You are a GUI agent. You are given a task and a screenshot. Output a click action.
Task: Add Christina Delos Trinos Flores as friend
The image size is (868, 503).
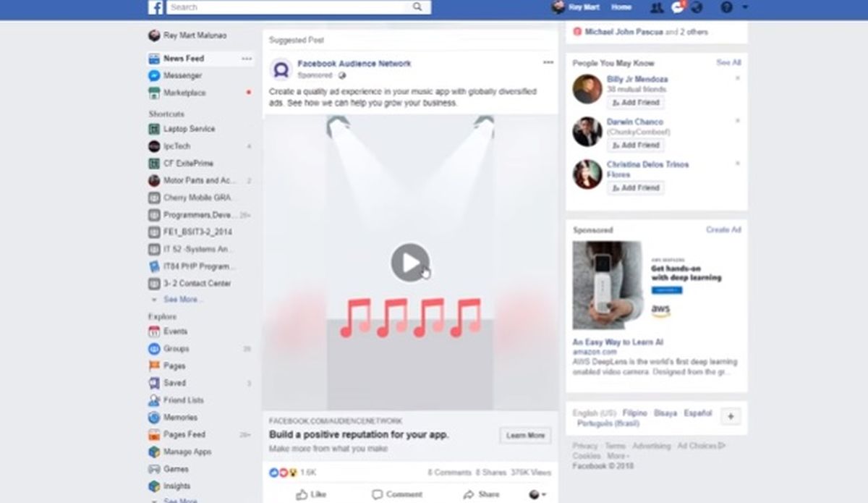point(635,188)
